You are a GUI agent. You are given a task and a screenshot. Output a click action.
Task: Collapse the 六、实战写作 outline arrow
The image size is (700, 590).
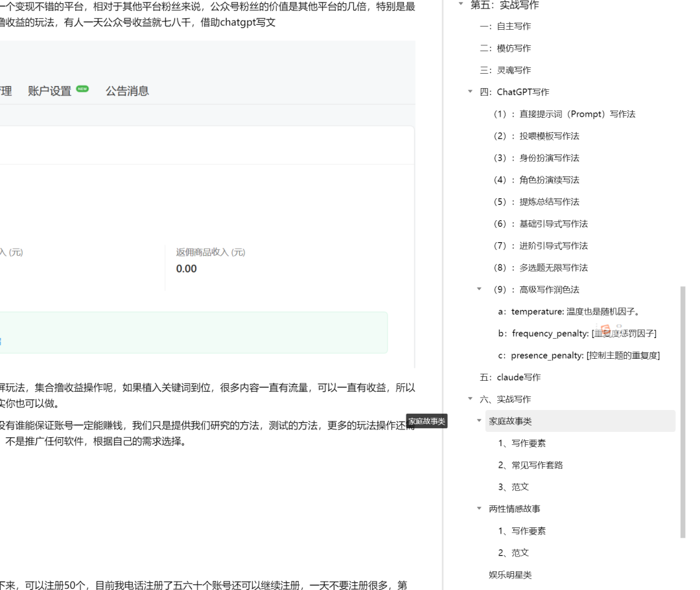coord(471,399)
